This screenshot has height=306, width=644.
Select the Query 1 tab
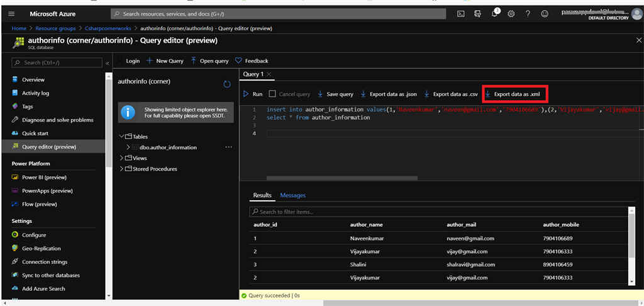(253, 74)
